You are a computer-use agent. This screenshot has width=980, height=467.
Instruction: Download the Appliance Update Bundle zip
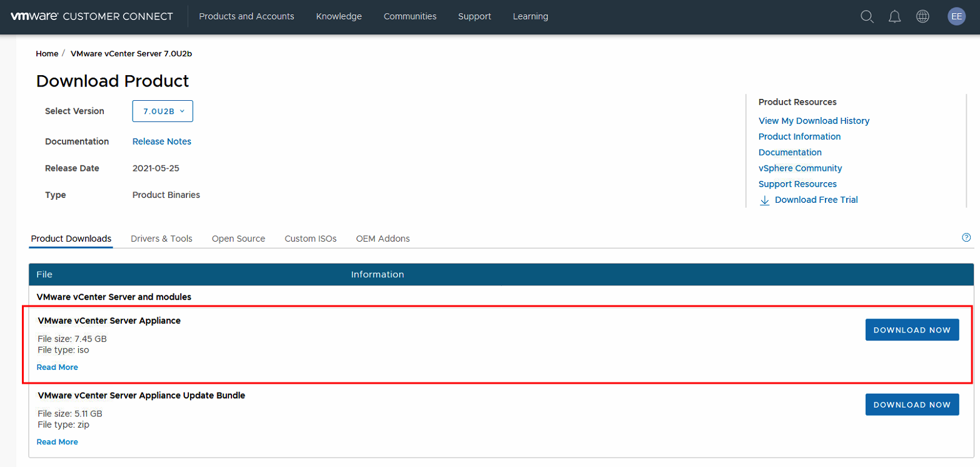click(x=912, y=404)
